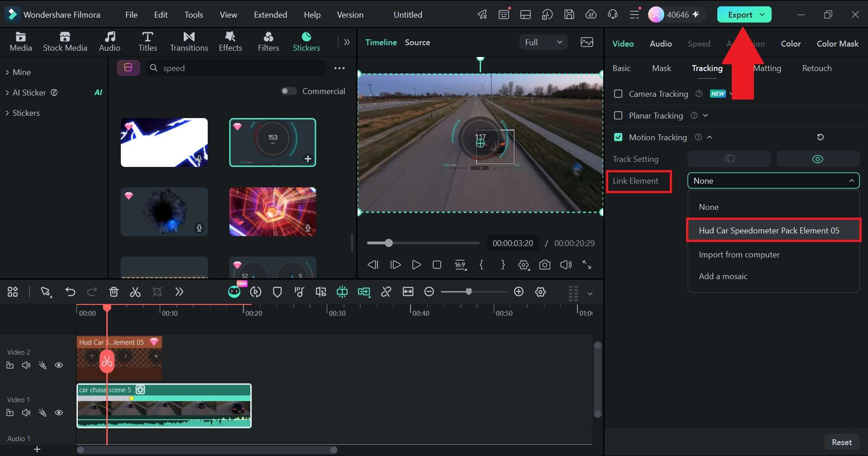Click the preview volume speaker icon
Screen dimensions: 868x456
[x=566, y=265]
